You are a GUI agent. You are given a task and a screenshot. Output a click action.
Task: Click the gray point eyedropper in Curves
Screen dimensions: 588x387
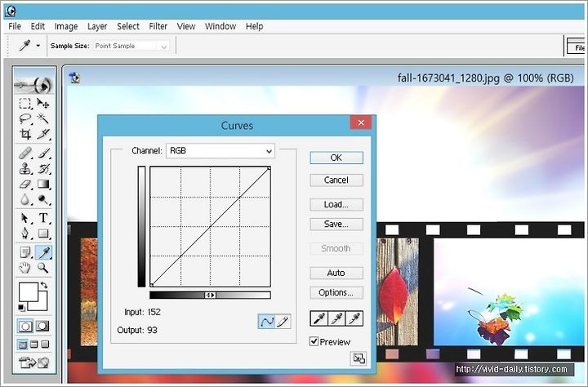coord(336,318)
